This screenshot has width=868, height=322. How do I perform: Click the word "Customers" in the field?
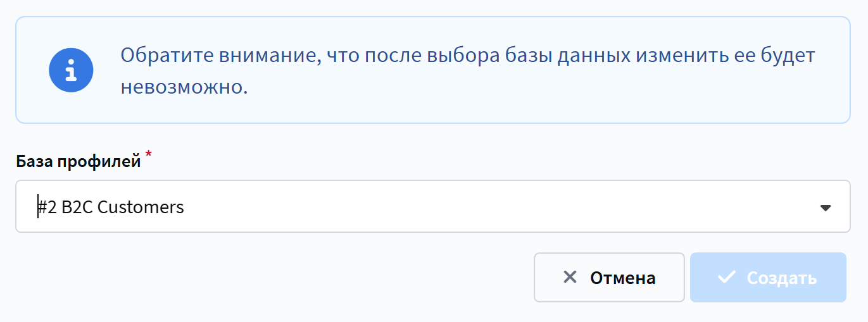[141, 207]
